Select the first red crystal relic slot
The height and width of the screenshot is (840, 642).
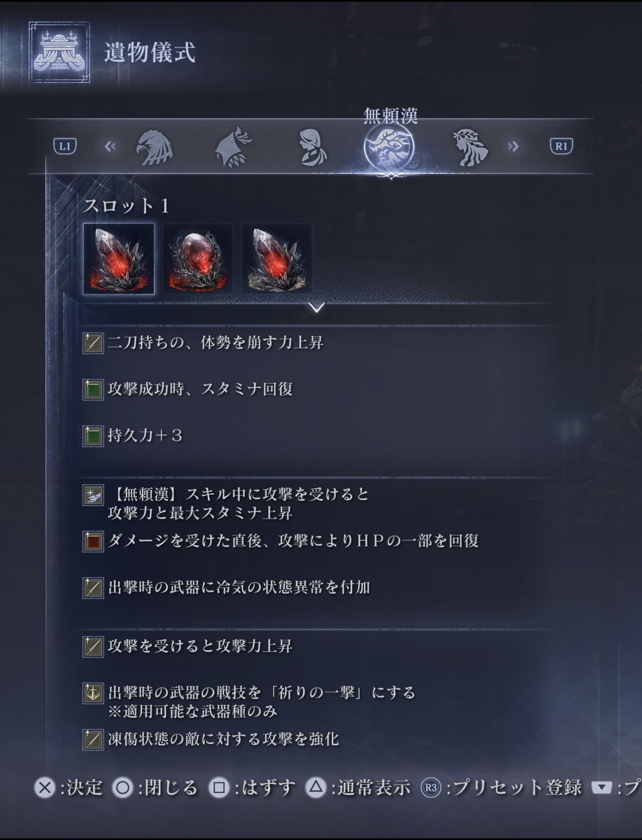point(119,259)
